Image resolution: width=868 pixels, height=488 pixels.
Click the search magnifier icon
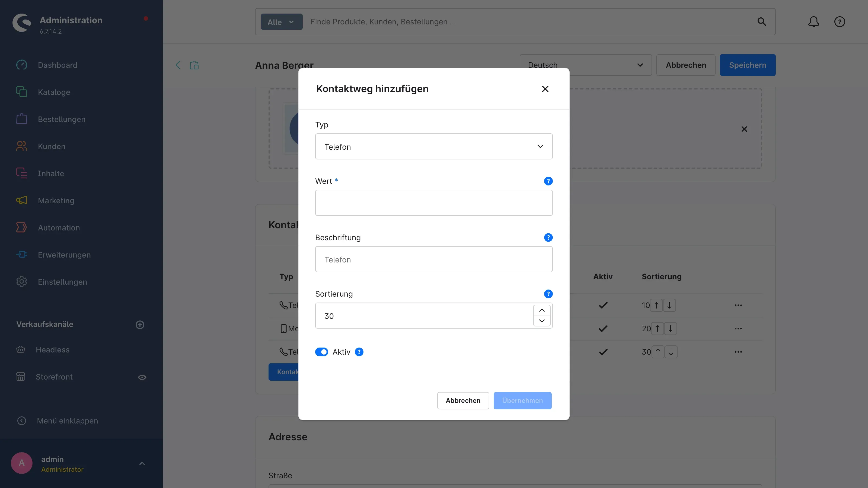tap(761, 22)
